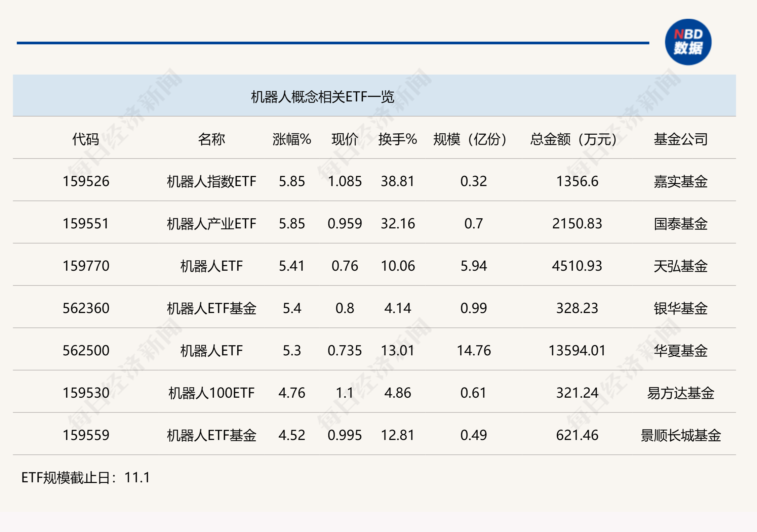Click scale value 0.7
This screenshot has width=757, height=532.
coord(474,224)
